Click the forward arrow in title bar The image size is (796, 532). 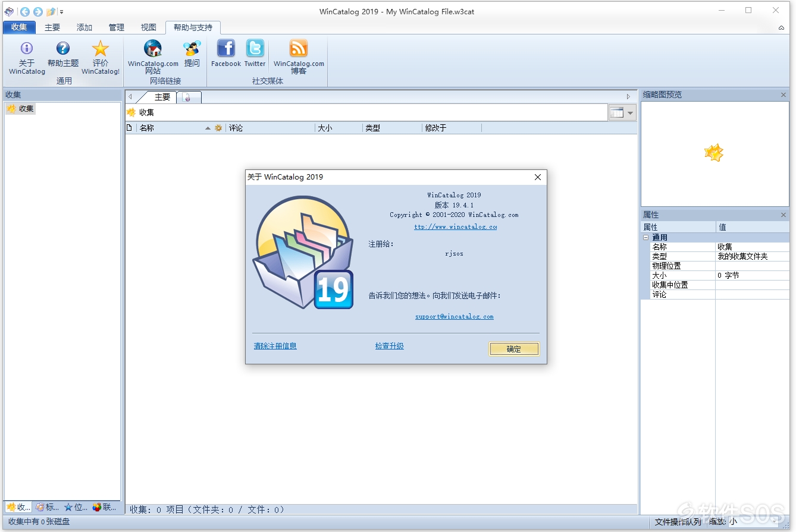(38, 11)
